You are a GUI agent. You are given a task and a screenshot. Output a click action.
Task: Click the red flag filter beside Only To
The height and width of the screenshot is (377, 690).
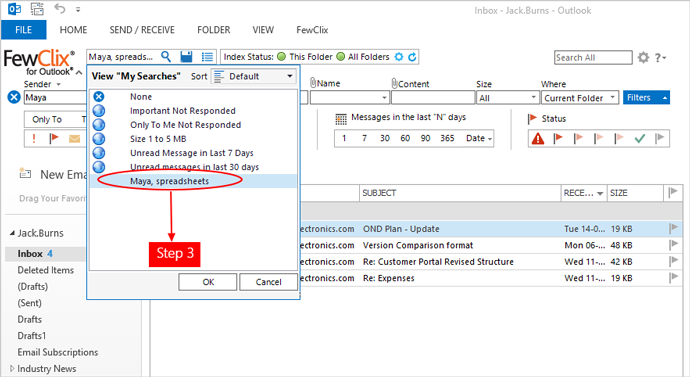point(54,139)
